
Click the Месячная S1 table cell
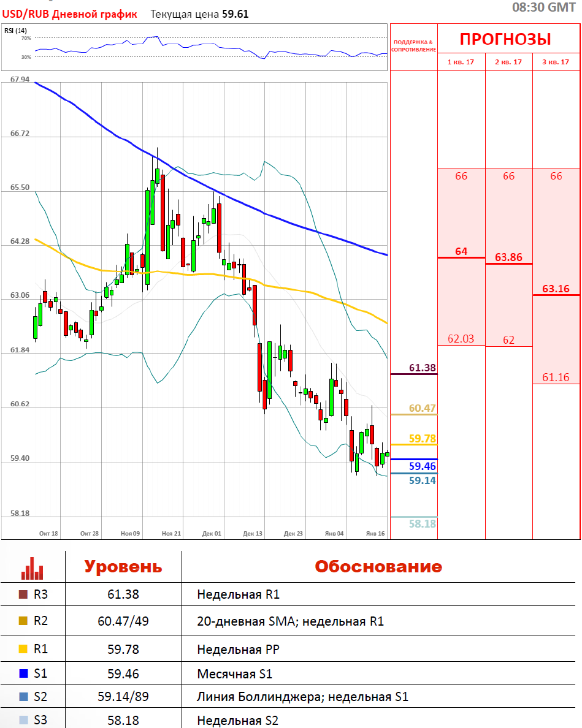click(234, 674)
